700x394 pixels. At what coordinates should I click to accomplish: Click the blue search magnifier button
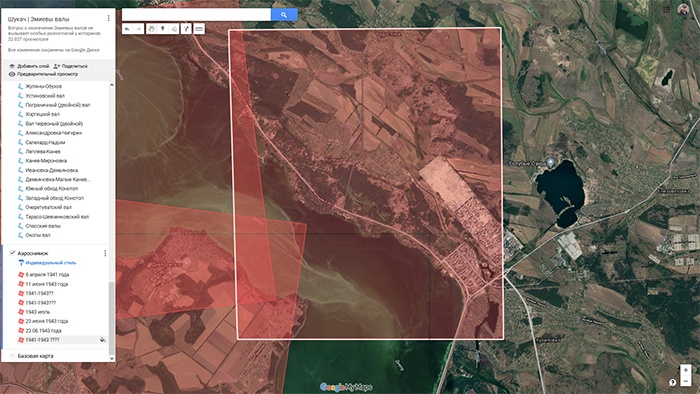pyautogui.click(x=284, y=15)
